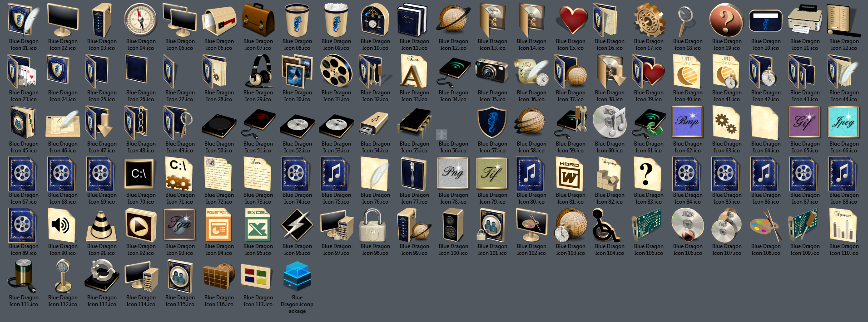
Task: Click the zipped folder Icon 77.ico
Action: (x=414, y=174)
